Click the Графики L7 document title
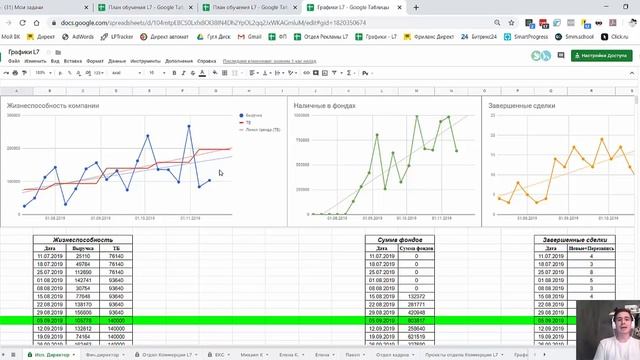Screen dimensions: 640x360 coord(24,52)
